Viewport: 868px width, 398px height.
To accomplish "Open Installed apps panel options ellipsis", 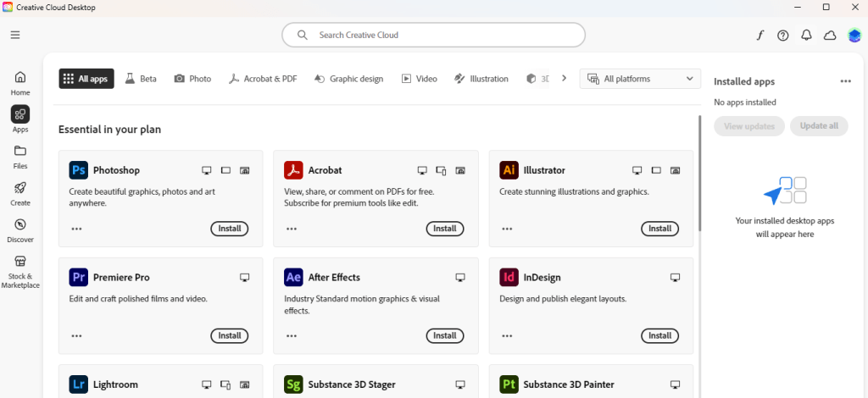I will pos(845,81).
